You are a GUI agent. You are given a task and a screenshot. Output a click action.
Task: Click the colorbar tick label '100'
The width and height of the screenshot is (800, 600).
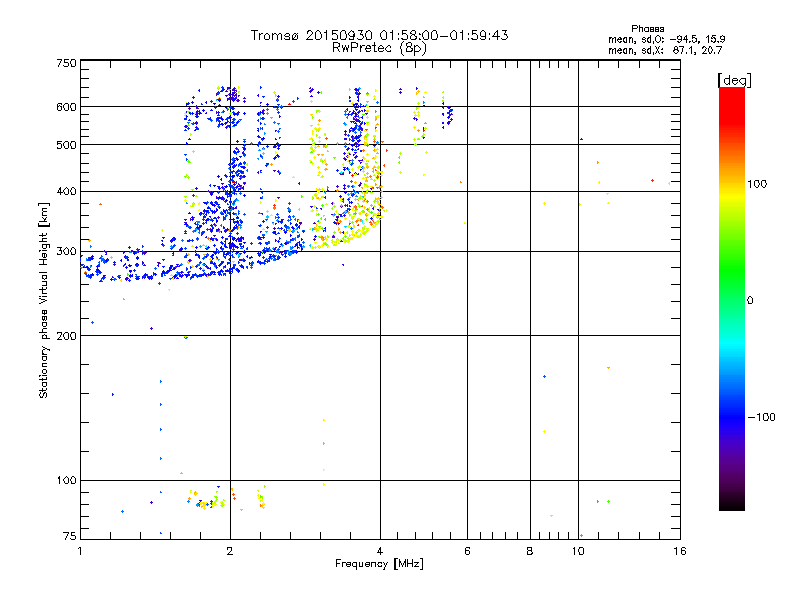click(757, 184)
